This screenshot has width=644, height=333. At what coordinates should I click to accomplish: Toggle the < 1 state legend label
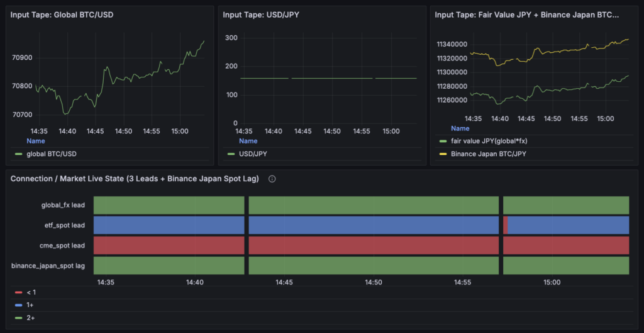(x=31, y=293)
